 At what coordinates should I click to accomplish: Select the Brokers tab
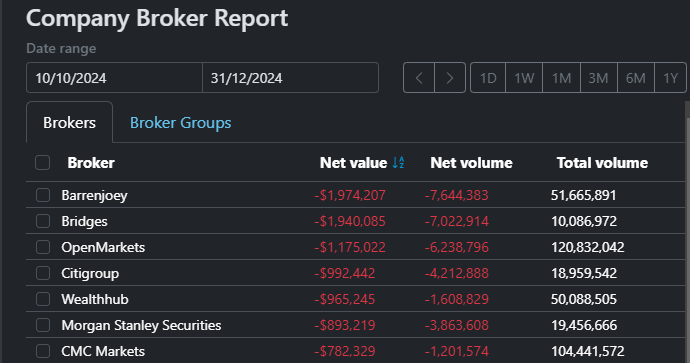70,123
